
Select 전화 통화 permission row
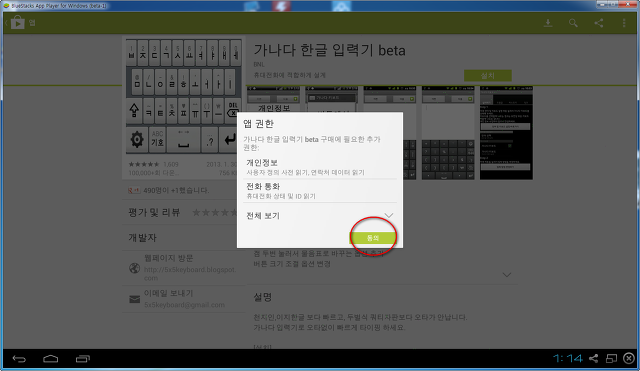[320, 191]
